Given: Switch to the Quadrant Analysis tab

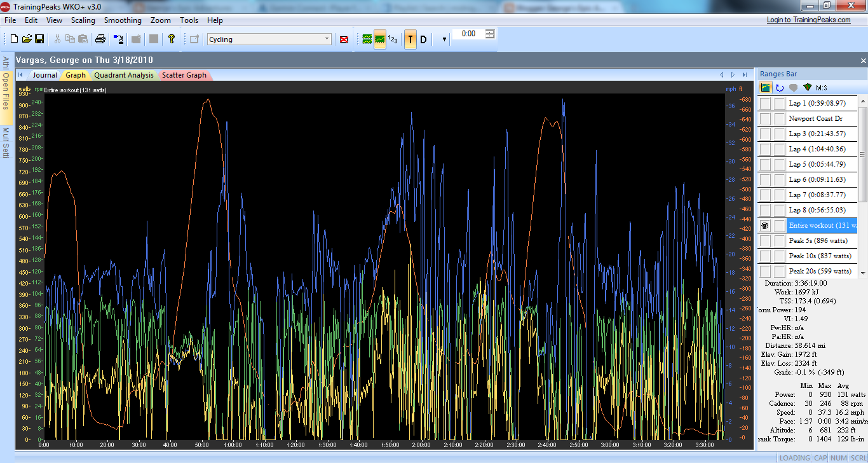Looking at the screenshot, I should [124, 75].
